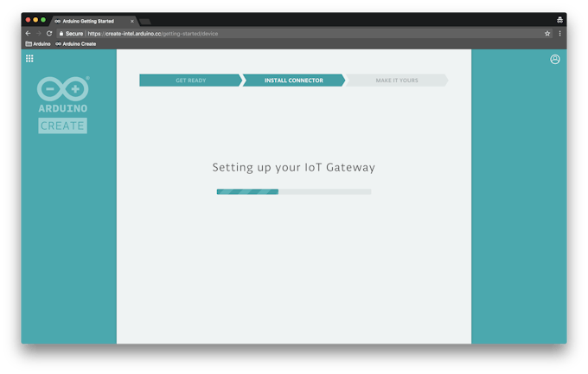Click the incognito icon in the title bar
The image size is (588, 374).
[x=559, y=20]
